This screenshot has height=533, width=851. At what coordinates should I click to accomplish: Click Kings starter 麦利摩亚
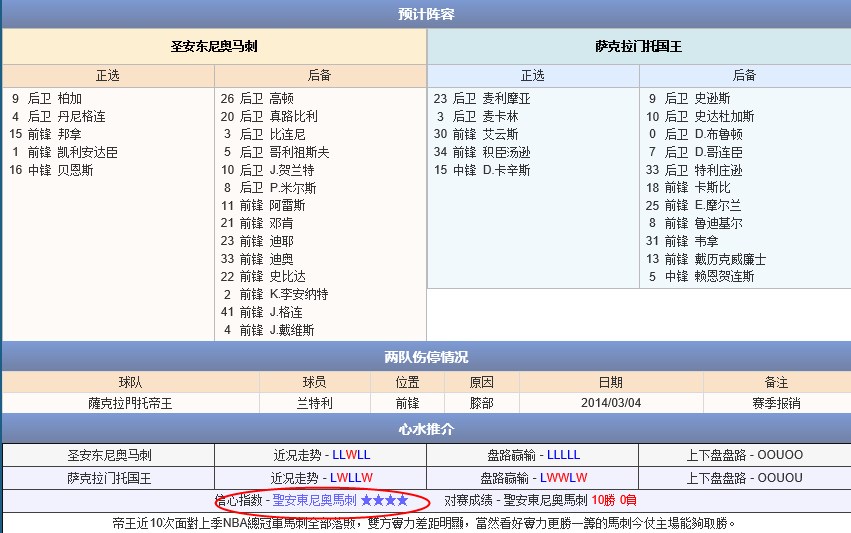[506, 98]
